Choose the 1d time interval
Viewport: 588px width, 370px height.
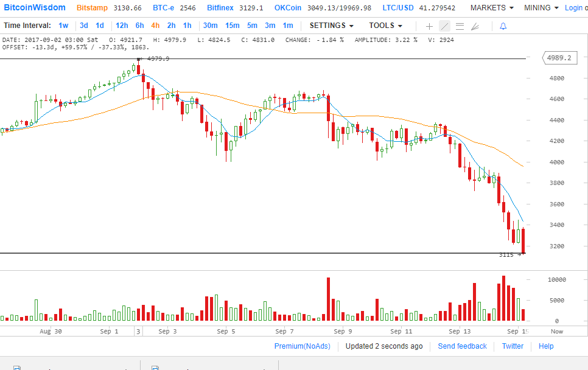[x=100, y=26]
